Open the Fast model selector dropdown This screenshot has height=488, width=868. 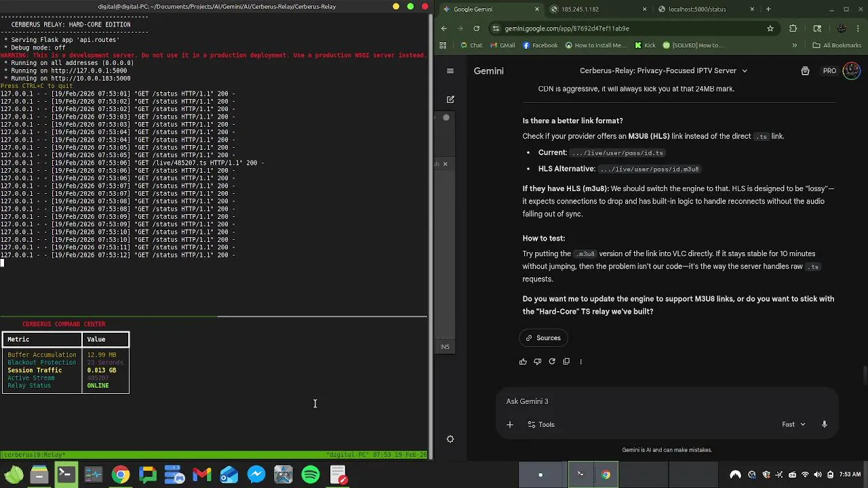(x=793, y=424)
